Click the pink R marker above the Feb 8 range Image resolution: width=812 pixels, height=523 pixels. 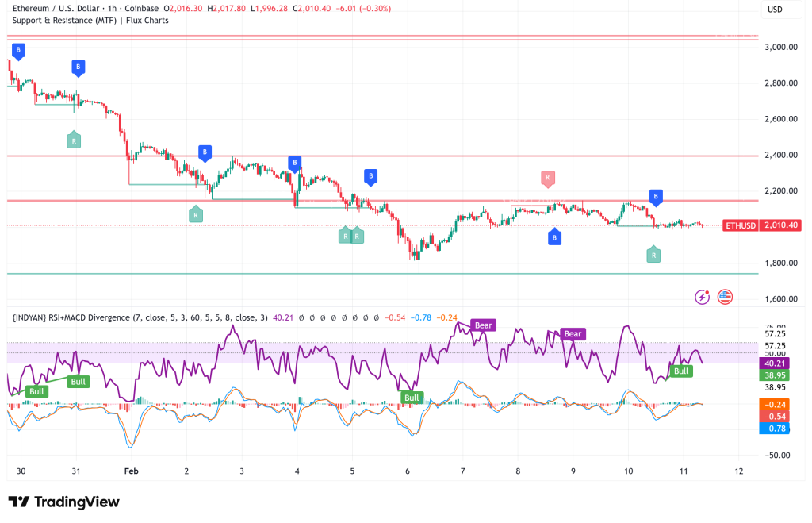click(548, 179)
